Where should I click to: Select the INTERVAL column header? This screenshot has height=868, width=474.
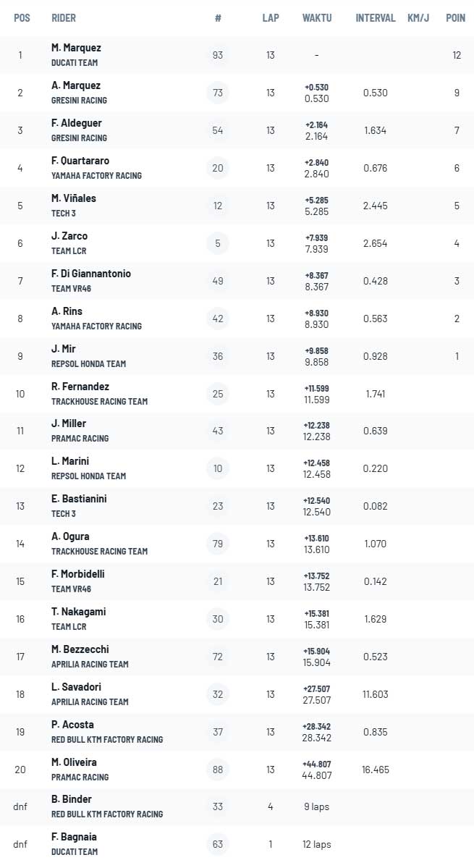click(376, 17)
